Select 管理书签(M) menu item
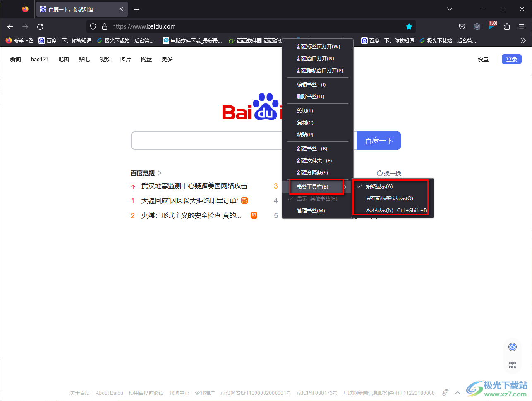Viewport: 532px width, 401px height. point(318,211)
